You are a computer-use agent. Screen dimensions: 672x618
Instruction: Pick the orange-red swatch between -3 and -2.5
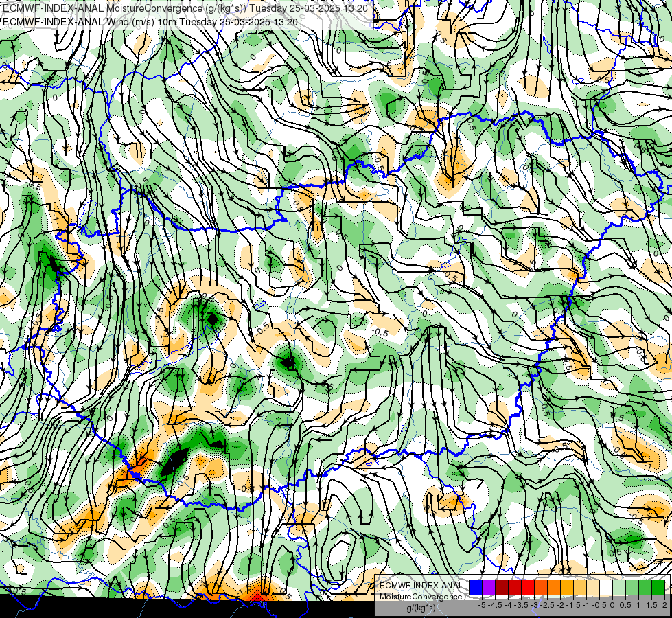541,588
